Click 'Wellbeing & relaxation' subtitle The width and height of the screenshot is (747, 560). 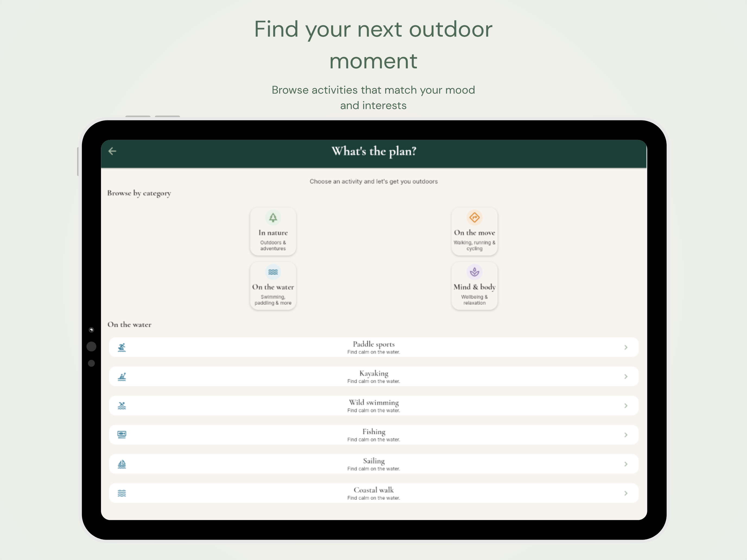pos(474,300)
